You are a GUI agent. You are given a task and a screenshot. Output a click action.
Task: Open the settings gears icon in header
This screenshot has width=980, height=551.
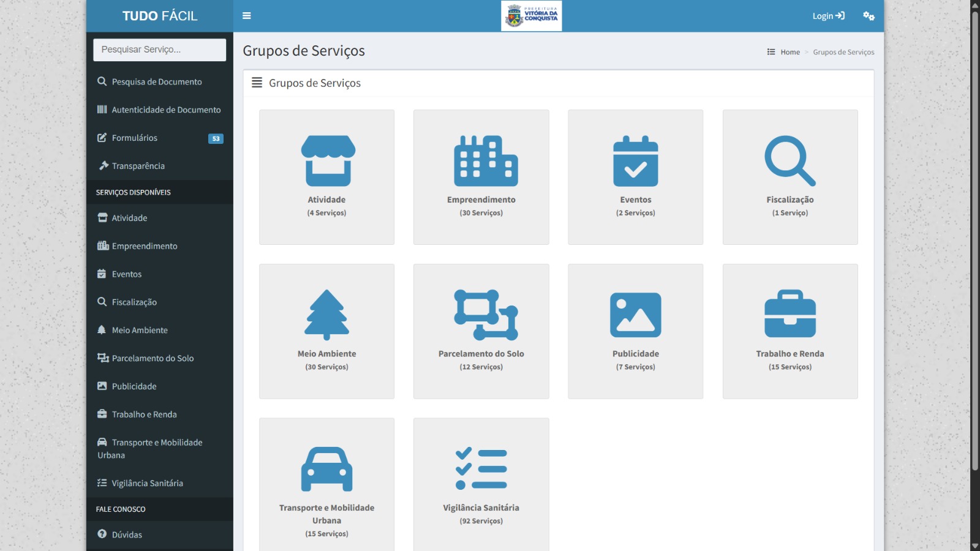(x=869, y=16)
